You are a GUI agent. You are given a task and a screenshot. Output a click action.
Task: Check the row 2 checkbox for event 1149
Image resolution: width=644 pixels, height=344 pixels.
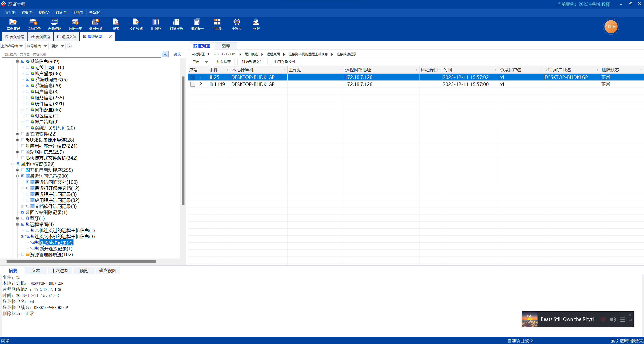[193, 84]
